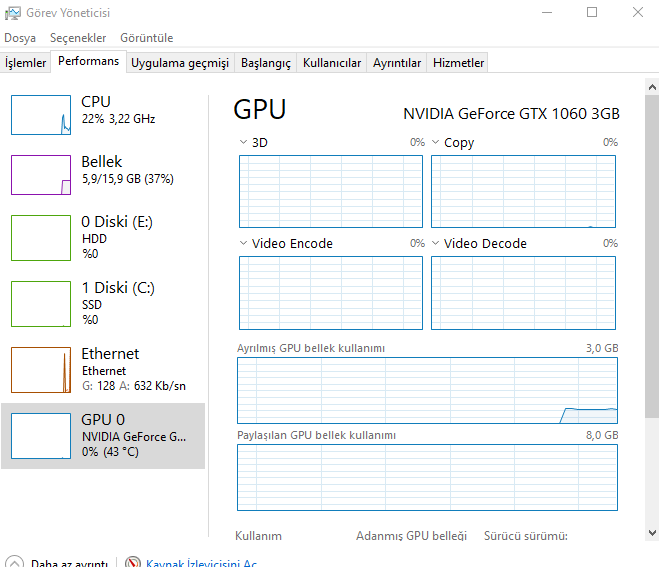
Task: Click the Video Decode usage graph
Action: pos(523,293)
